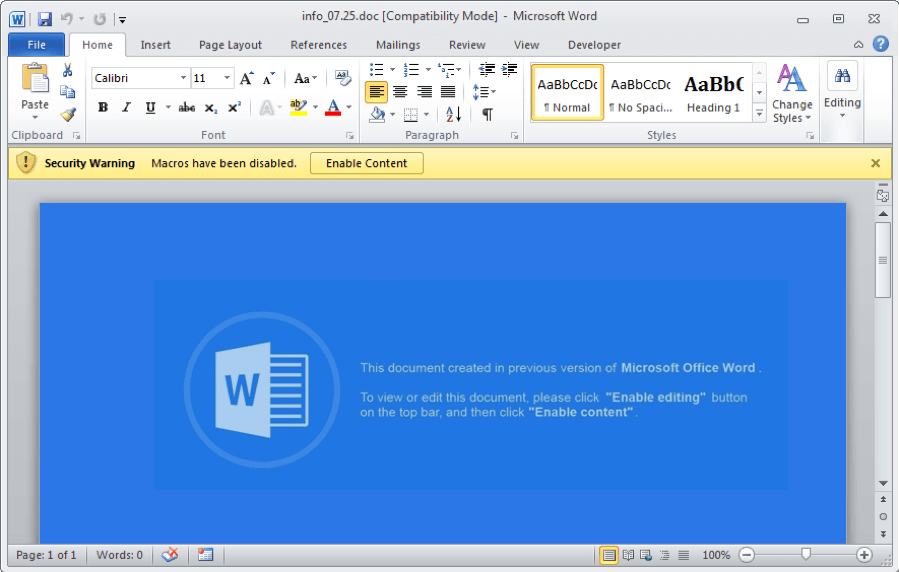Select the No Spacing style
Screen dimensions: 899x572
[640, 92]
